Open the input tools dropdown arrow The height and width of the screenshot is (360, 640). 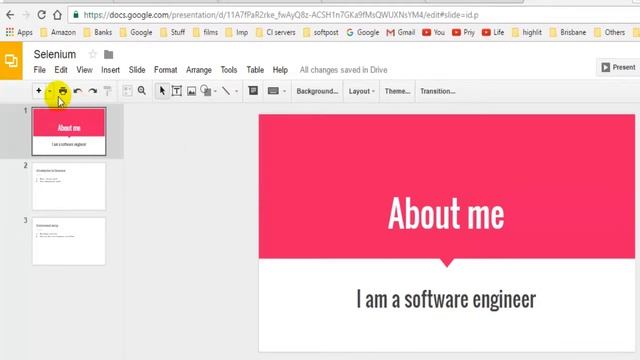[x=284, y=91]
